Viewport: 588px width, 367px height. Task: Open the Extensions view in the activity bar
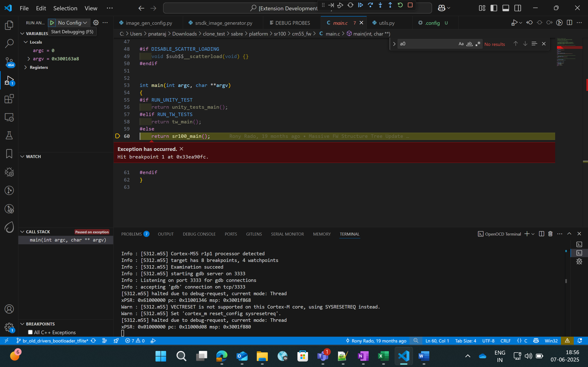9,99
